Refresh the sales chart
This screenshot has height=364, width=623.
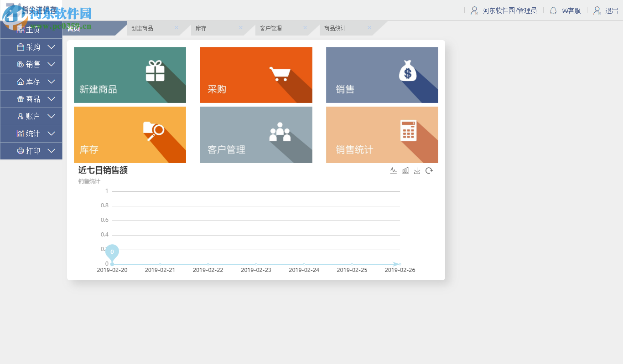429,171
